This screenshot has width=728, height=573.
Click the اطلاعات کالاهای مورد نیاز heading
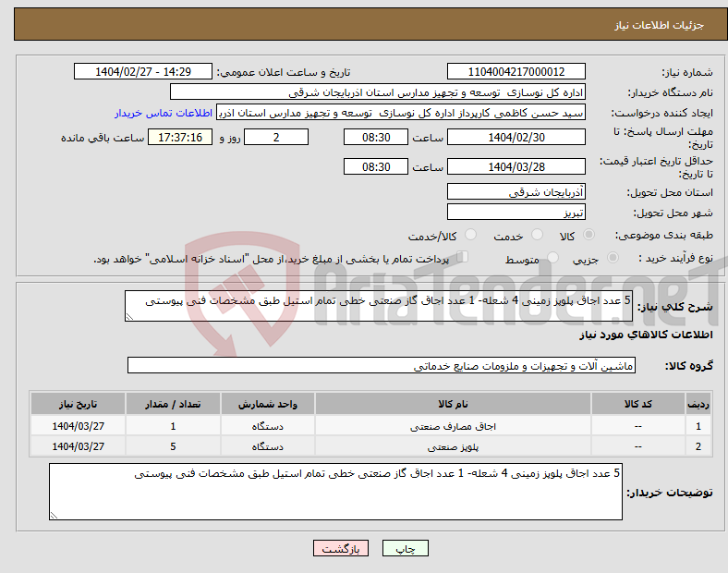pyautogui.click(x=646, y=335)
